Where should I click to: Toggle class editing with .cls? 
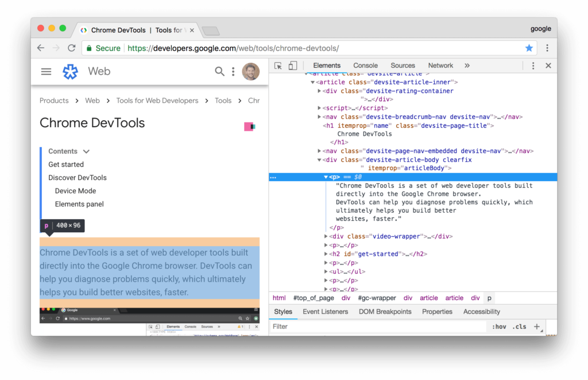point(519,327)
